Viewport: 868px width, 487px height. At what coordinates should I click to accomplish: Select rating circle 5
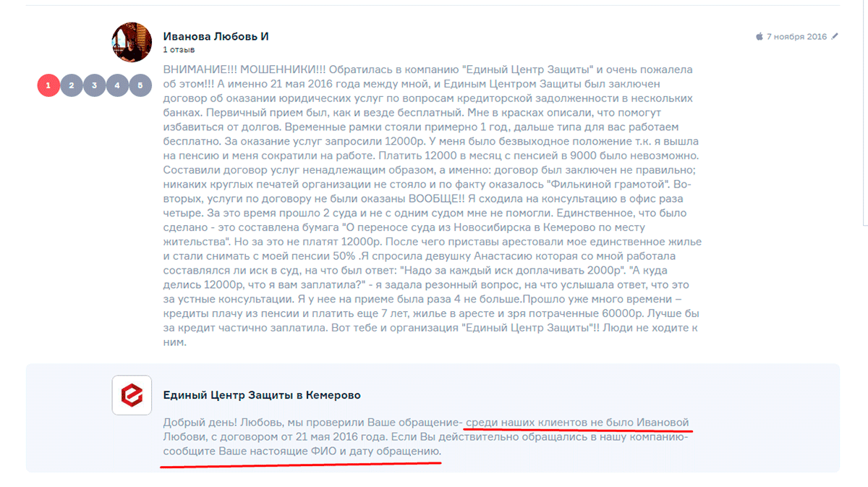point(140,85)
